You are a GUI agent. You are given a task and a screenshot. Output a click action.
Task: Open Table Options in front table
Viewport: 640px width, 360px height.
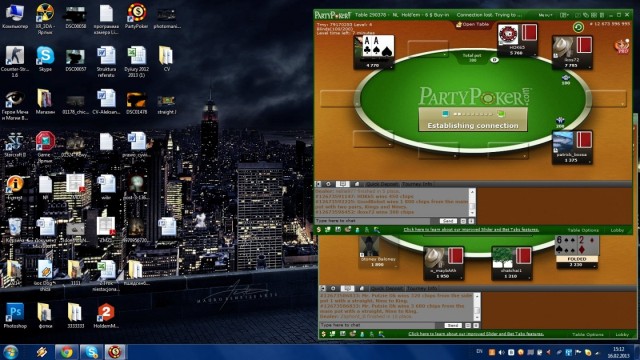pyautogui.click(x=583, y=230)
